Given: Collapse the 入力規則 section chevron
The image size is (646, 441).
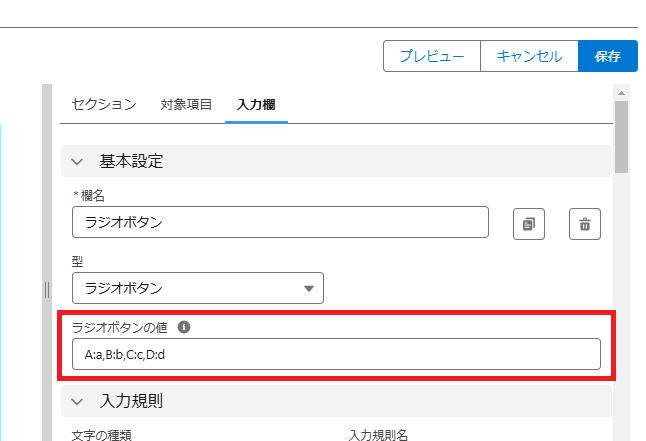Looking at the screenshot, I should tap(77, 401).
